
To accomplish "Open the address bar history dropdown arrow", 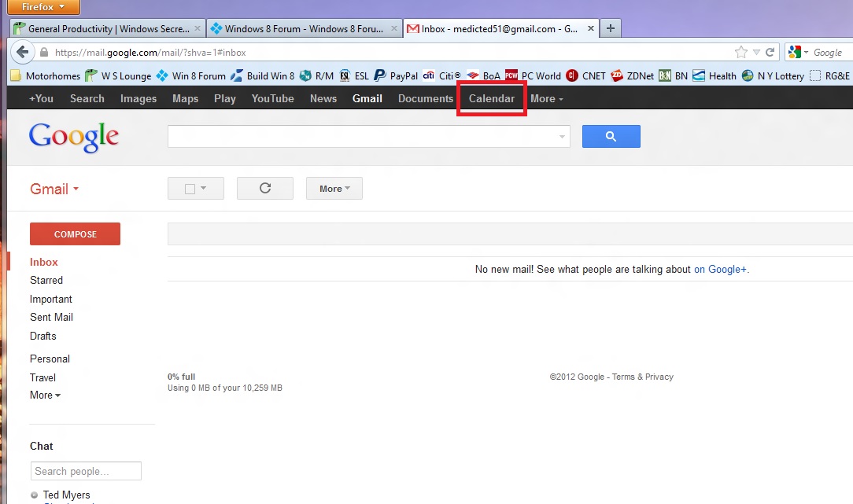I will pos(756,52).
